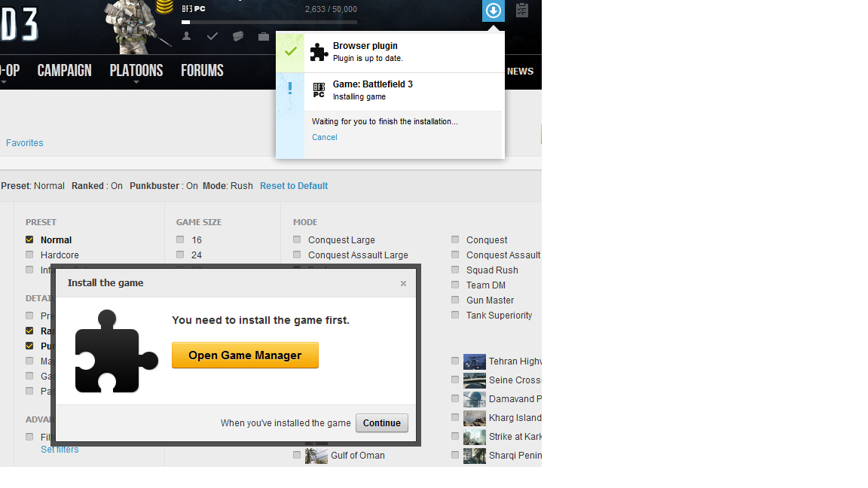868x488 pixels.
Task: Click Reset to Default filters link
Action: [x=294, y=186]
